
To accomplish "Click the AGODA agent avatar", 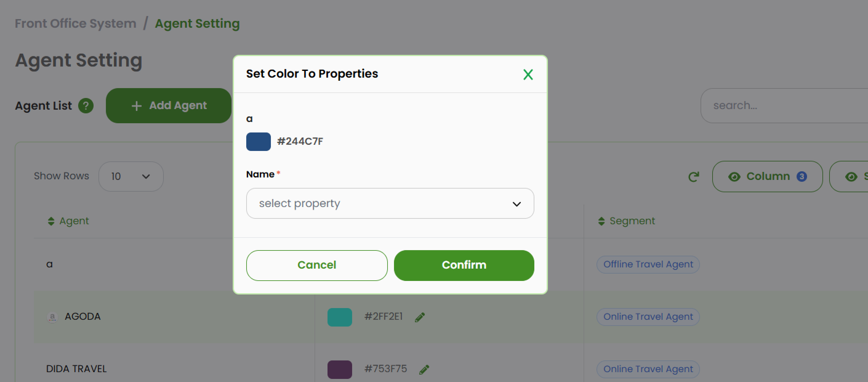I will [x=53, y=317].
